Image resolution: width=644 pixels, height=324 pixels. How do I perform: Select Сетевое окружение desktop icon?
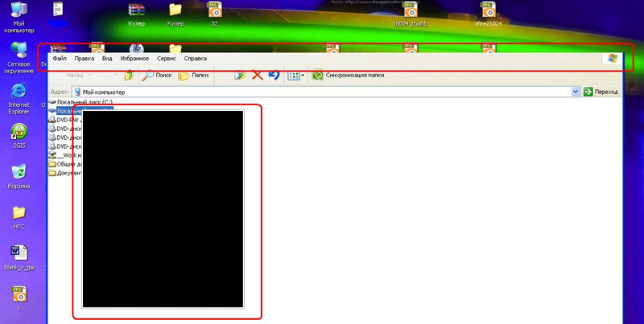tap(19, 57)
